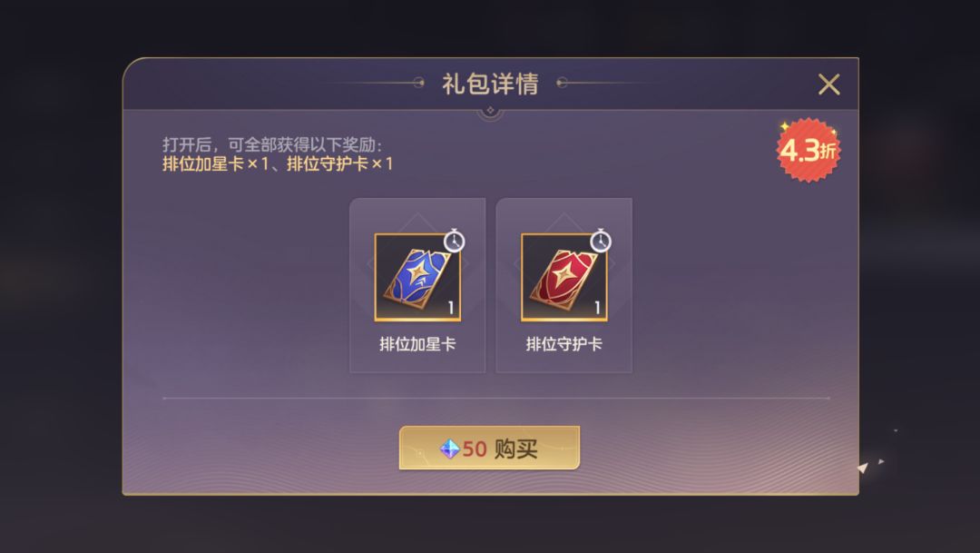The width and height of the screenshot is (980, 553).
Task: Tap the diamond ornament beneath the title
Action: click(x=490, y=111)
